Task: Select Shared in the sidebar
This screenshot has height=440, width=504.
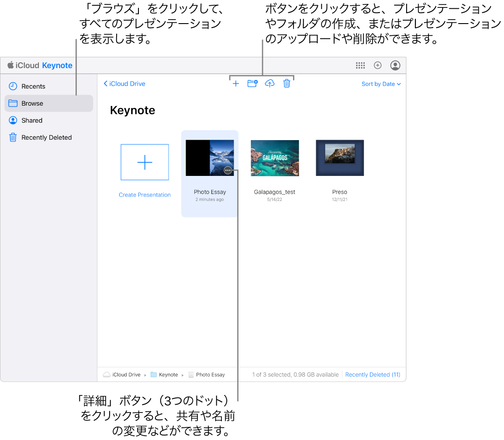Action: [48, 120]
